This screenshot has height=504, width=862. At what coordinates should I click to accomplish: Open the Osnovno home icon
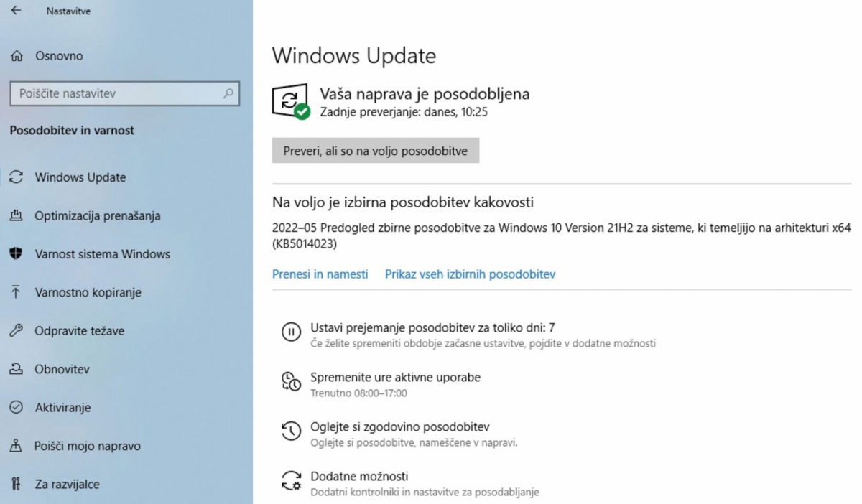pos(17,56)
